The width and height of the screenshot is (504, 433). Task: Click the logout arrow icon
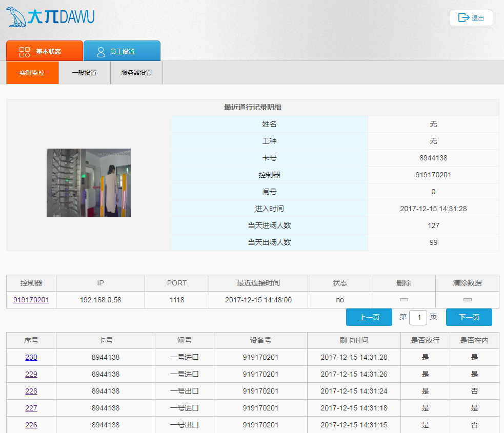coord(463,17)
